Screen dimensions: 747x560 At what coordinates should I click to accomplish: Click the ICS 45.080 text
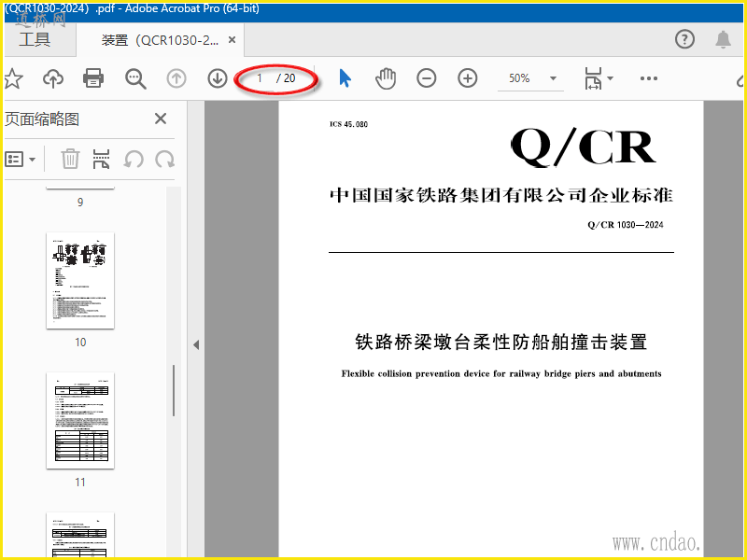pyautogui.click(x=348, y=124)
